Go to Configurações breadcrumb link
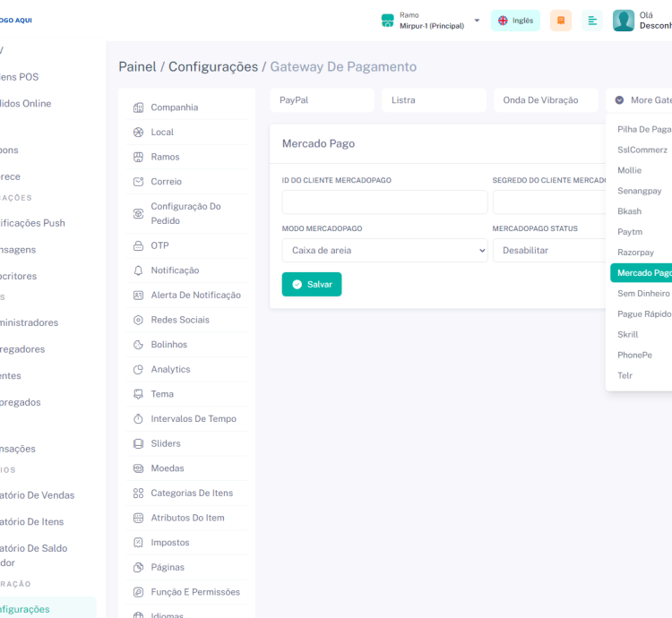The height and width of the screenshot is (618, 672). coord(212,67)
